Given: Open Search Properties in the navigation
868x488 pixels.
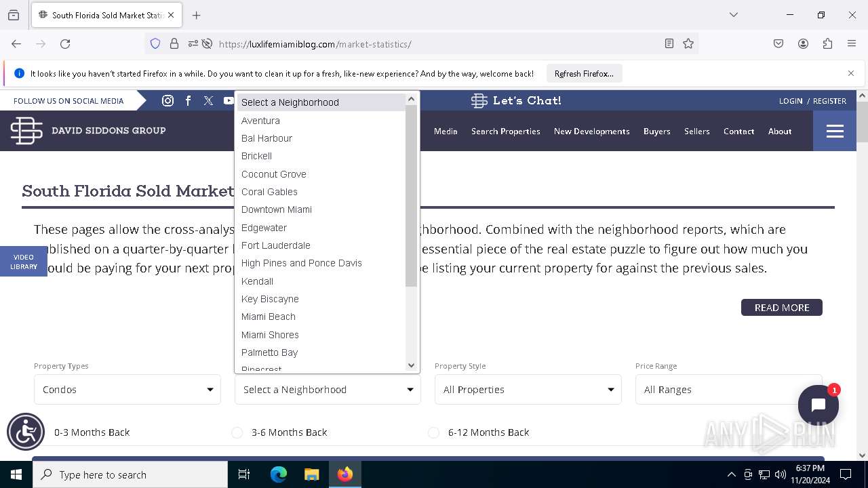Looking at the screenshot, I should point(506,131).
